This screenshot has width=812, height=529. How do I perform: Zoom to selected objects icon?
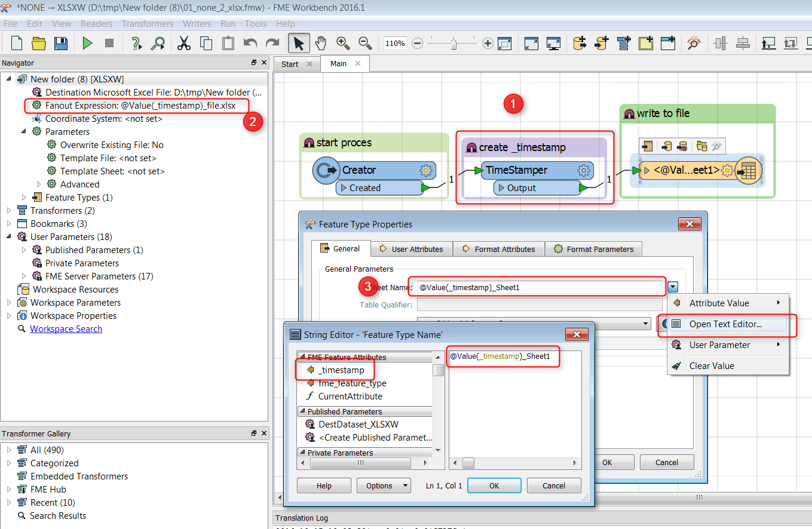[x=505, y=44]
